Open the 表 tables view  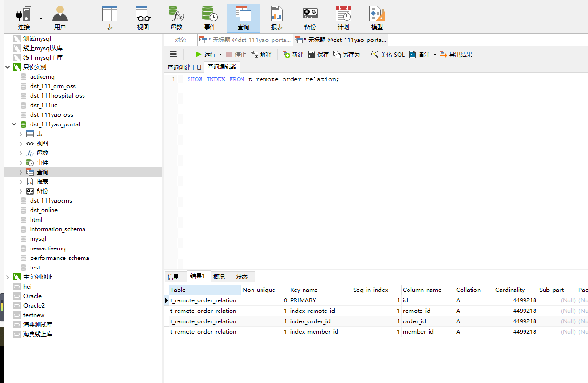(x=110, y=18)
